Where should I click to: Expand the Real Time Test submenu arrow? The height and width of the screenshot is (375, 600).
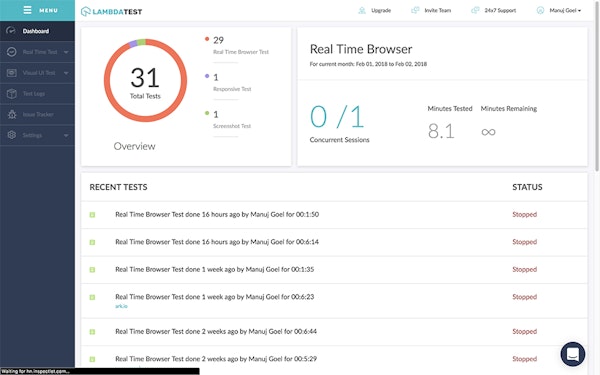pos(66,52)
